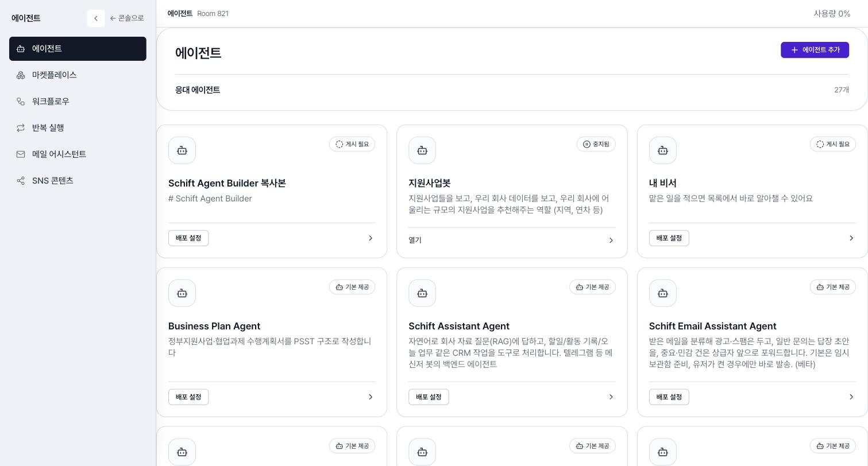
Task: Click the 에이전트 추가 button
Action: tap(815, 50)
